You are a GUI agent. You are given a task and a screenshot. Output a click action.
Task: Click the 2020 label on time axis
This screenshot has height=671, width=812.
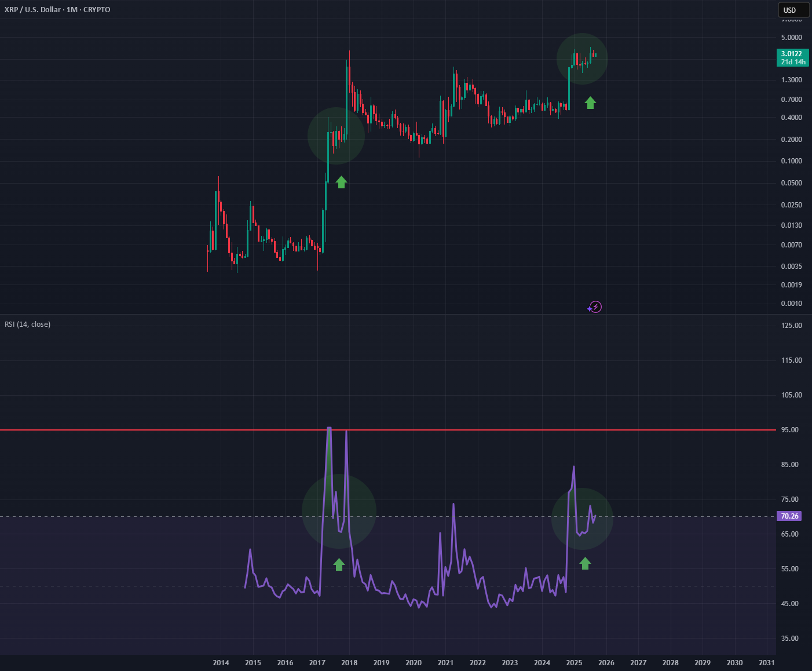[414, 663]
